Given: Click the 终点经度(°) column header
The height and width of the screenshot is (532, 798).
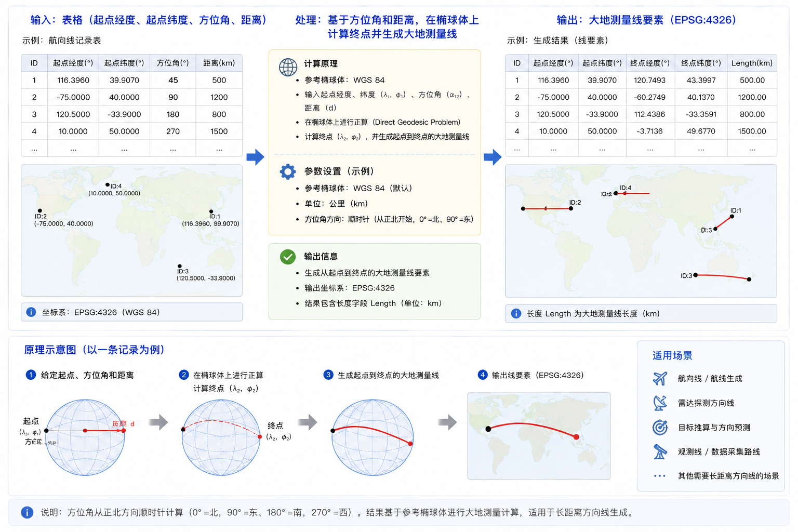Looking at the screenshot, I should click(x=650, y=63).
